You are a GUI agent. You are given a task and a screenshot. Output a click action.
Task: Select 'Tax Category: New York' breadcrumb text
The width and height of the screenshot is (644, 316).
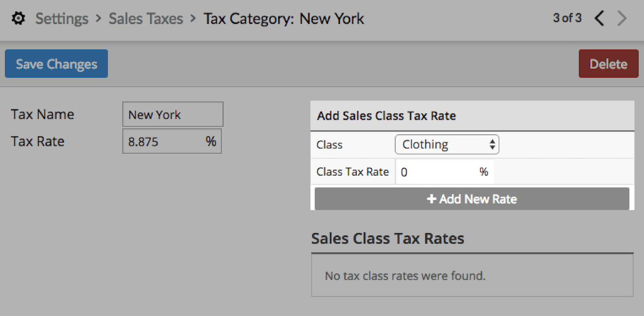pos(284,19)
